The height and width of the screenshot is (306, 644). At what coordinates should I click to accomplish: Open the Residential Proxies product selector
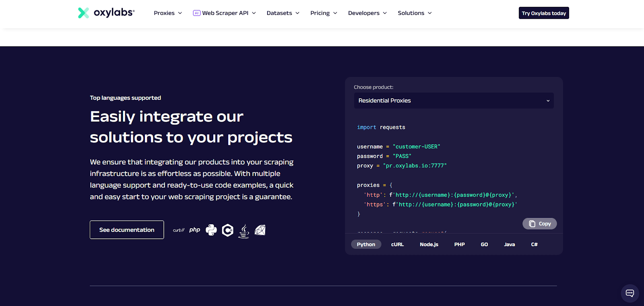coord(454,101)
